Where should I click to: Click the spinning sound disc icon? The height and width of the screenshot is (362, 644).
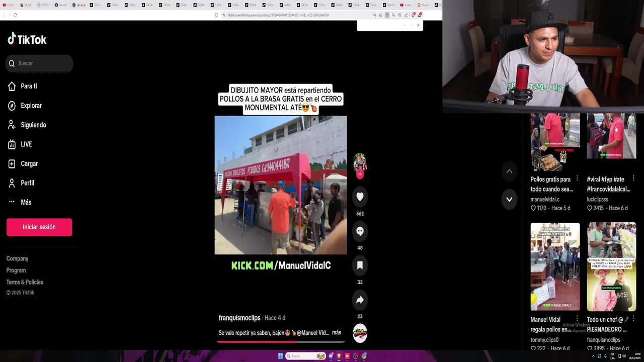360,333
